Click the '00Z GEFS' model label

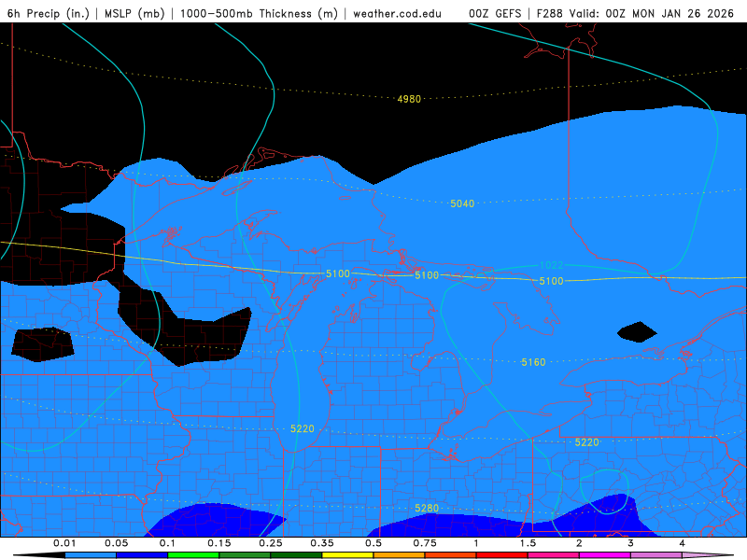[x=495, y=13]
